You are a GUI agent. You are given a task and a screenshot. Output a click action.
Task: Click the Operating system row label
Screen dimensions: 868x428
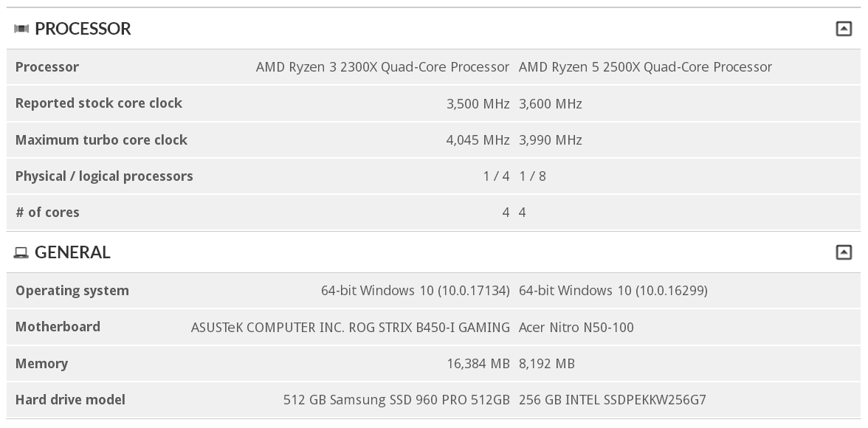(72, 291)
